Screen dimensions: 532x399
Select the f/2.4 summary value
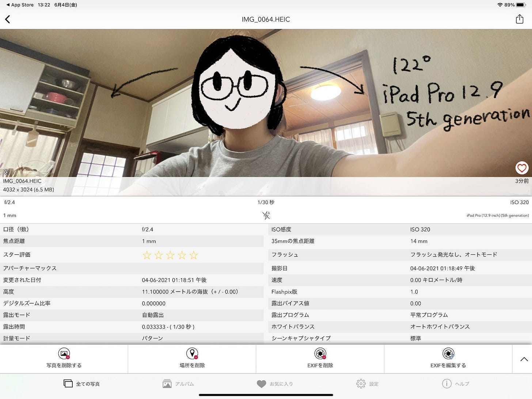click(9, 202)
